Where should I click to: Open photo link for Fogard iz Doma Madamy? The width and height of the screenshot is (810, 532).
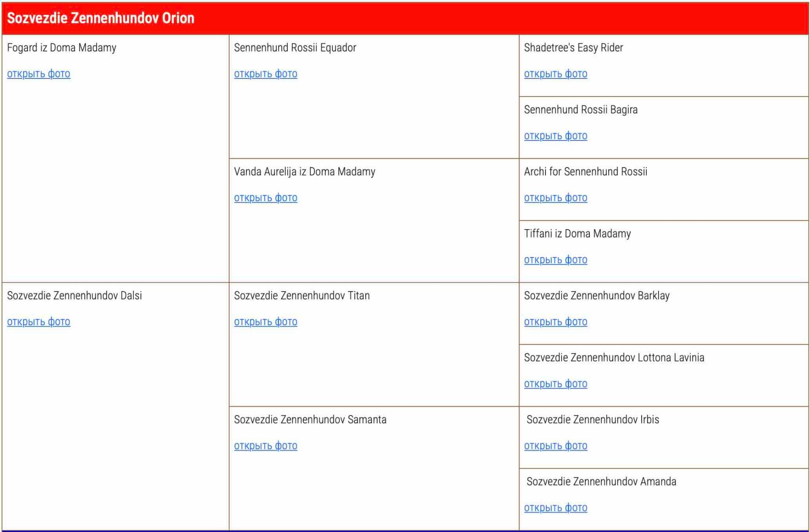(39, 74)
